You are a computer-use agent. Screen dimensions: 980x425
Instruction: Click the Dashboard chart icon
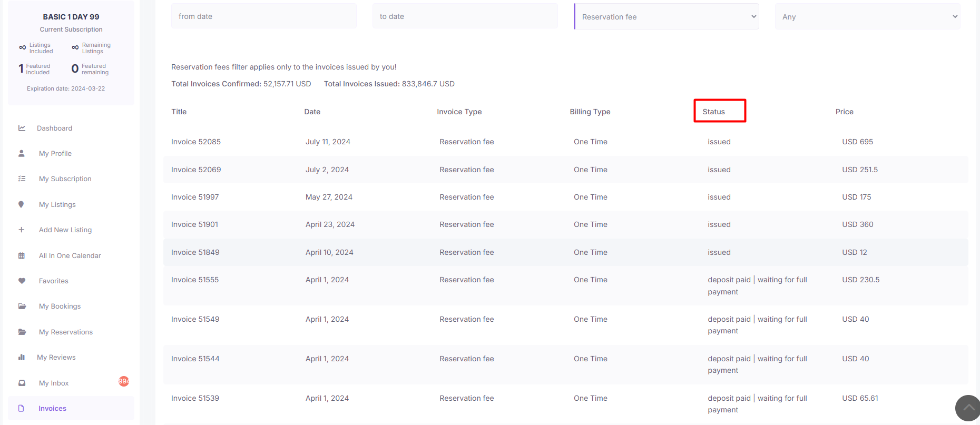22,128
